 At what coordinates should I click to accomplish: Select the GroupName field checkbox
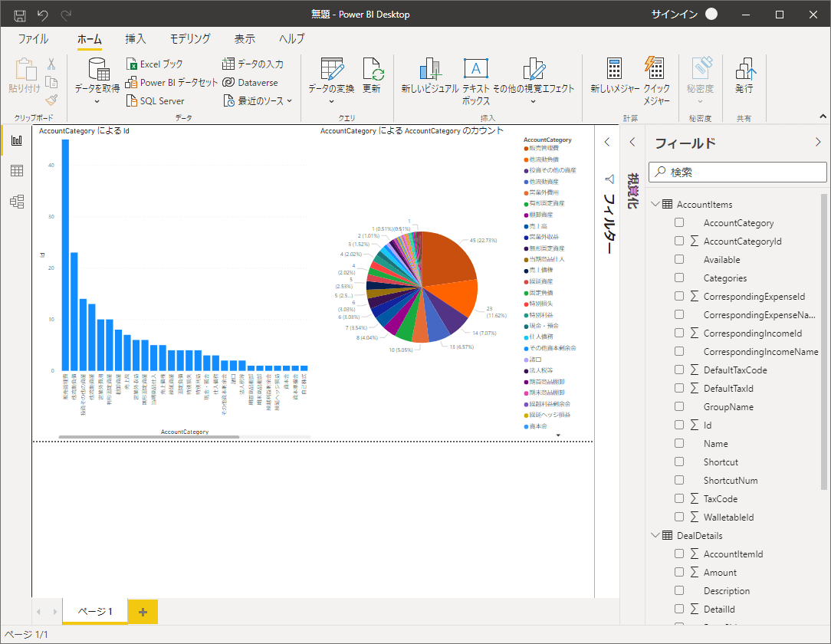tap(679, 406)
